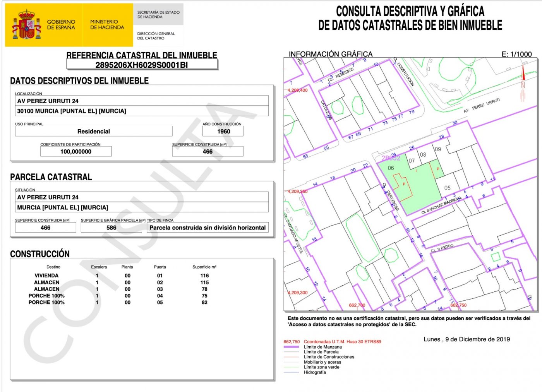Click the north arrow on the map
Screen dimensions: 542x392
point(523,83)
